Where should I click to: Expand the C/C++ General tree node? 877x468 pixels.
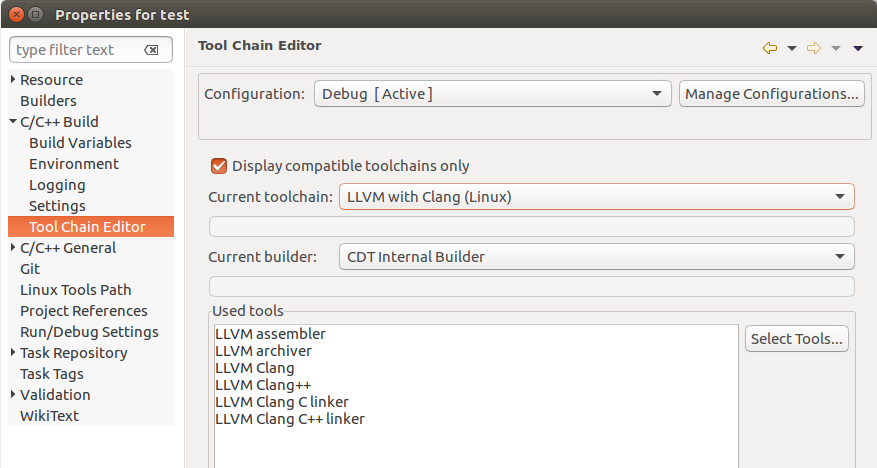tap(13, 248)
